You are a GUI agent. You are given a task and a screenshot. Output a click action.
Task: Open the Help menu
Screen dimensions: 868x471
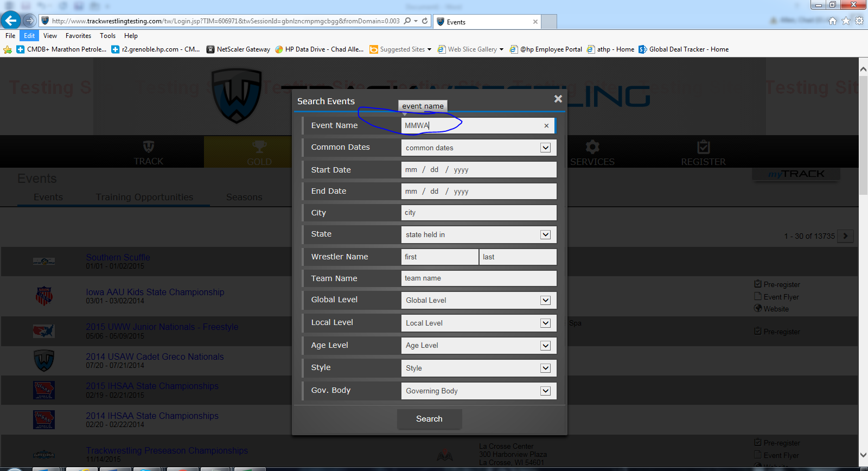pos(131,36)
